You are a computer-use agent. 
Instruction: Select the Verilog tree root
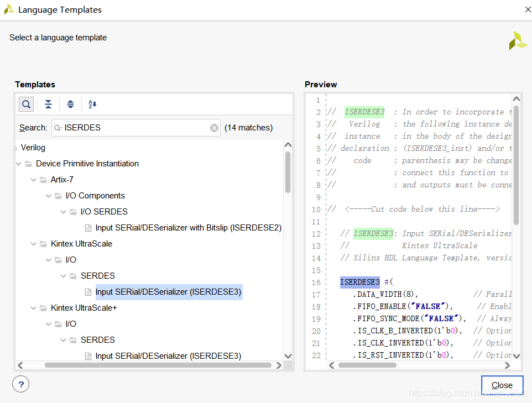pyautogui.click(x=33, y=148)
